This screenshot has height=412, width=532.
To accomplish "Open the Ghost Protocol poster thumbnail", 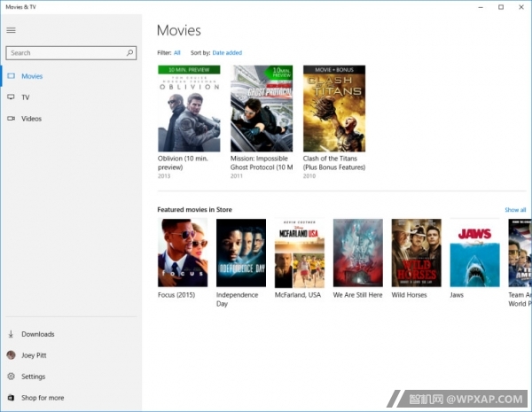I will tap(262, 108).
